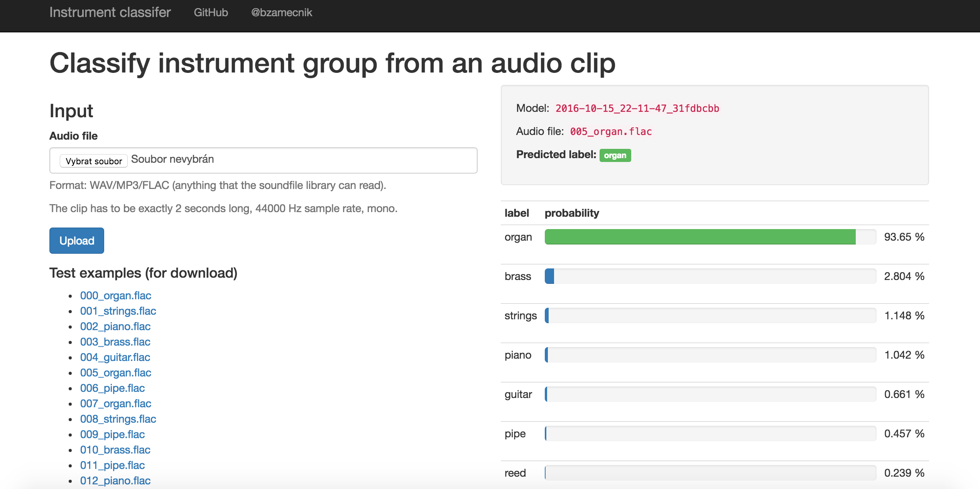Click the Instrument classifer brand link

[x=110, y=12]
